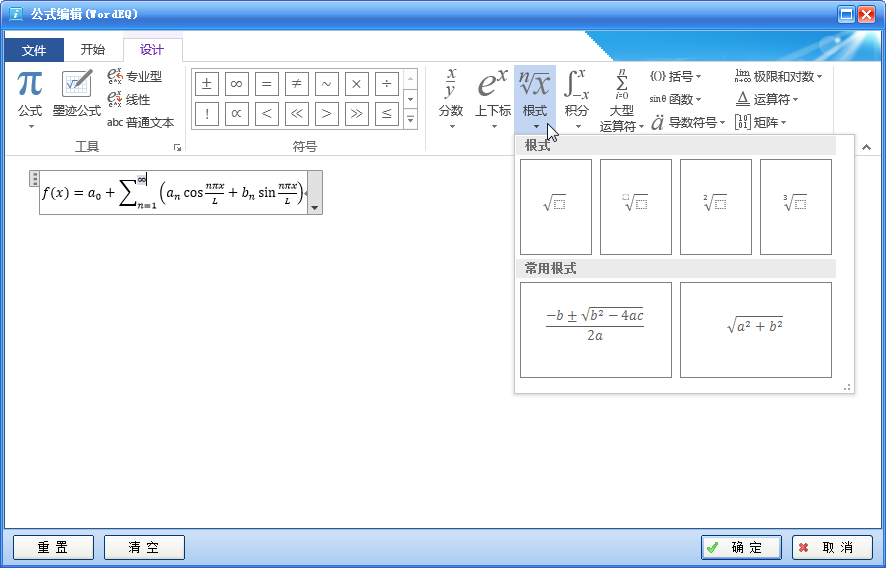Insert the proportional-to ∝ symbol

coord(237,114)
